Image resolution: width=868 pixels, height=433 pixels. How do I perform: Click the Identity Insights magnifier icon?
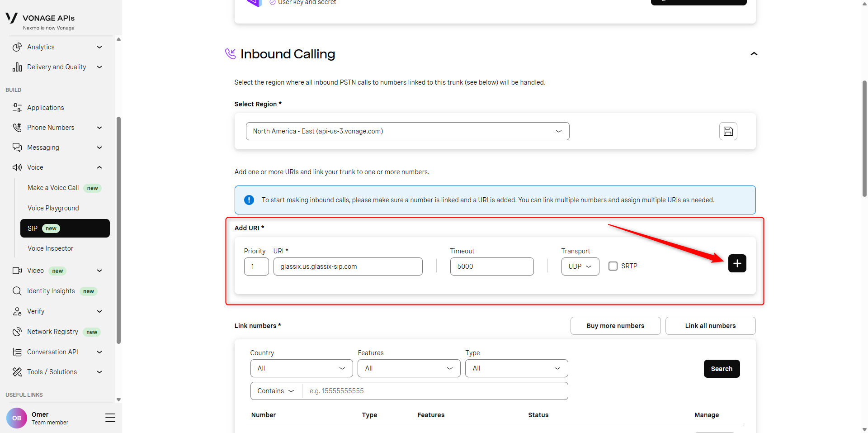click(x=17, y=291)
